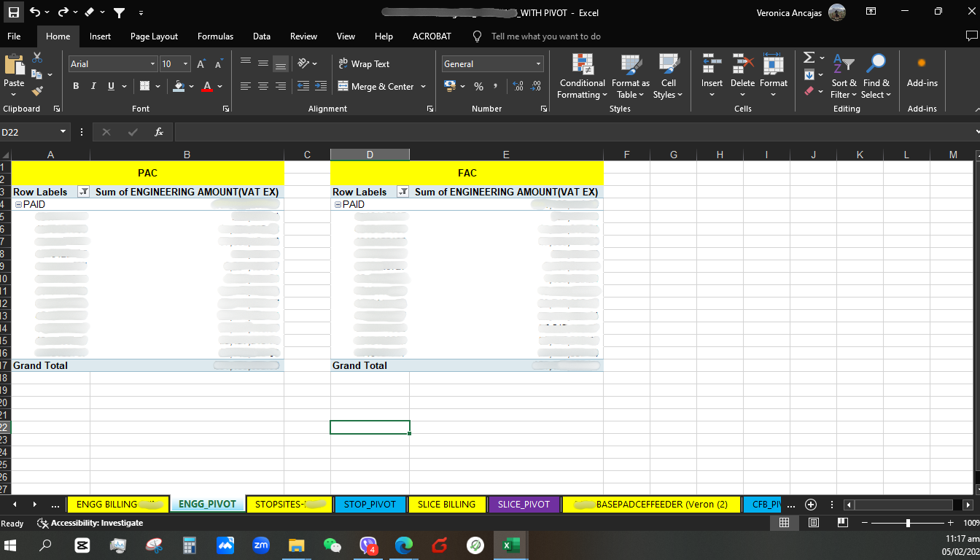The image size is (980, 560).
Task: Collapse the PAID group in FAC pivot
Action: [x=338, y=204]
